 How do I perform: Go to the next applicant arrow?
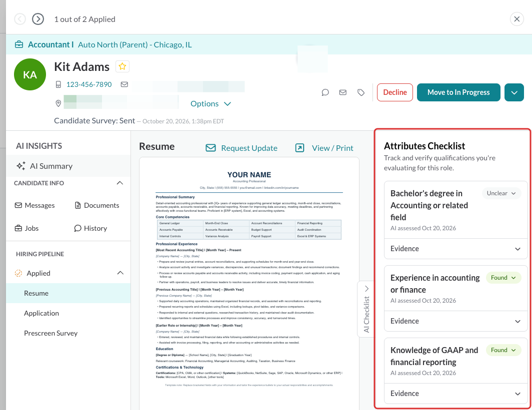pyautogui.click(x=38, y=19)
